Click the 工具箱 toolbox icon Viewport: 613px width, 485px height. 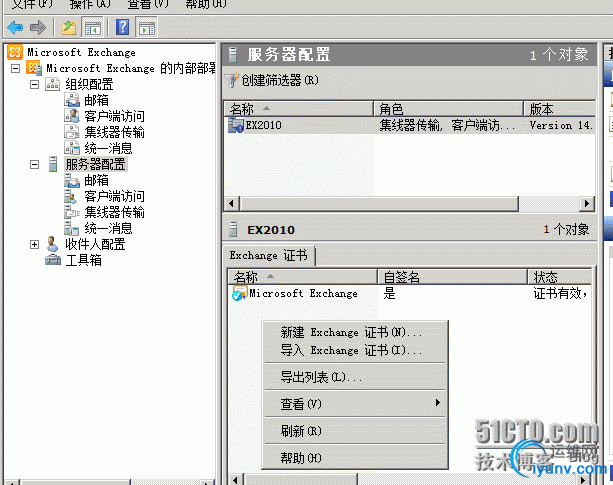53,260
